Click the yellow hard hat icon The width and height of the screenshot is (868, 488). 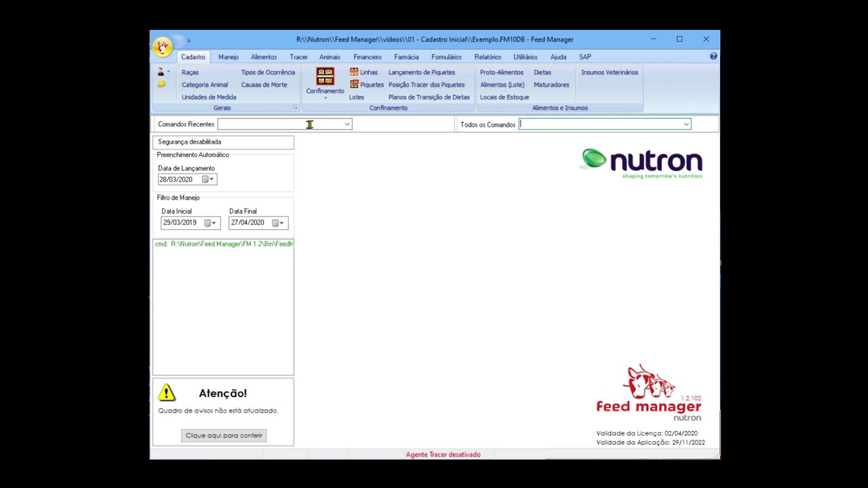point(161,85)
